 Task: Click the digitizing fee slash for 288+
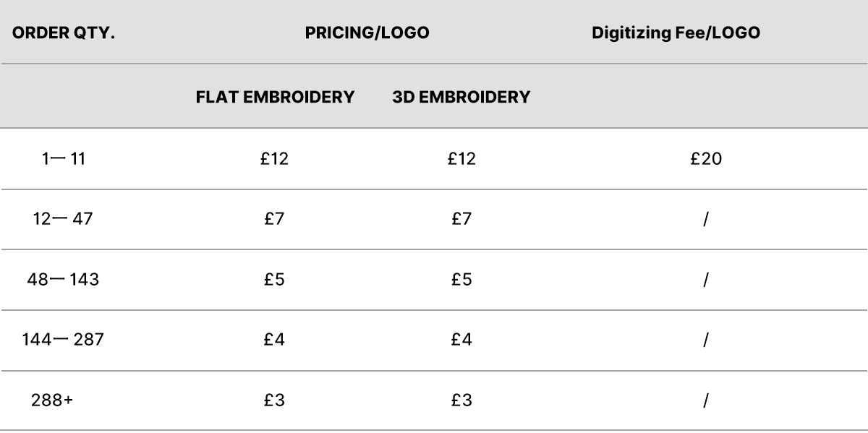click(x=705, y=400)
